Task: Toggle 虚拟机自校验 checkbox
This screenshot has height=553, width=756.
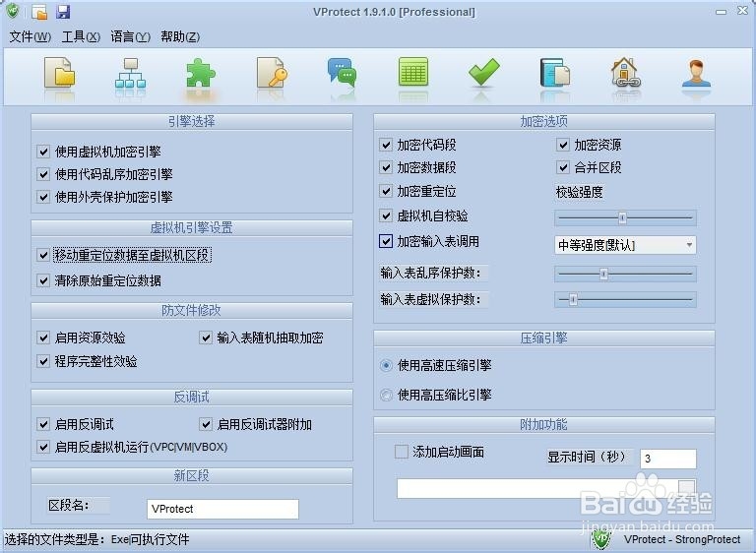Action: coord(386,215)
